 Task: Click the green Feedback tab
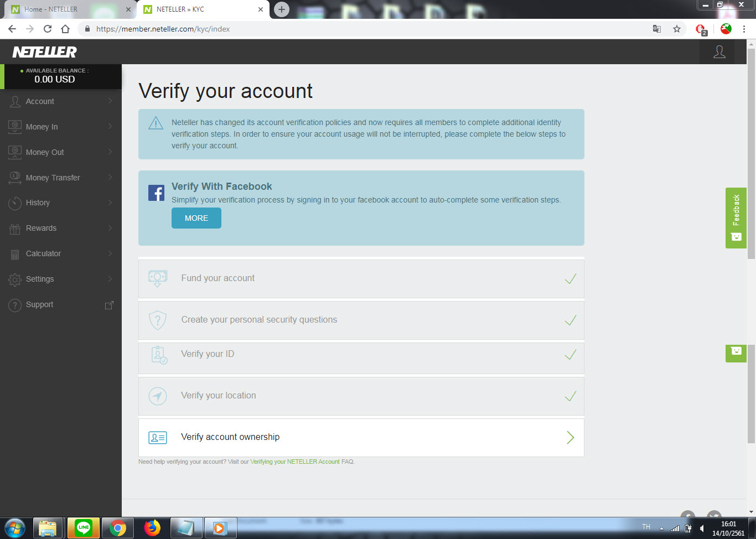coord(736,218)
